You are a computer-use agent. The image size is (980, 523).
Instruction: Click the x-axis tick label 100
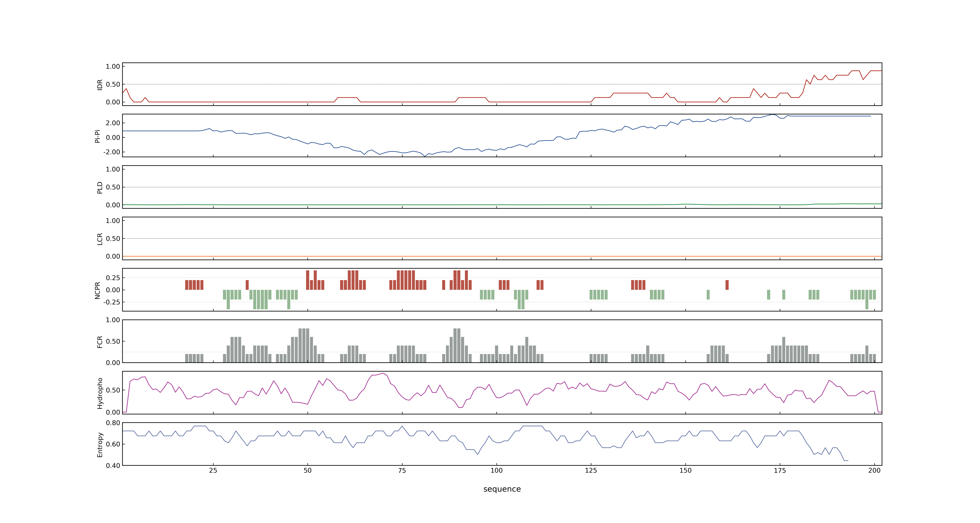[x=496, y=470]
